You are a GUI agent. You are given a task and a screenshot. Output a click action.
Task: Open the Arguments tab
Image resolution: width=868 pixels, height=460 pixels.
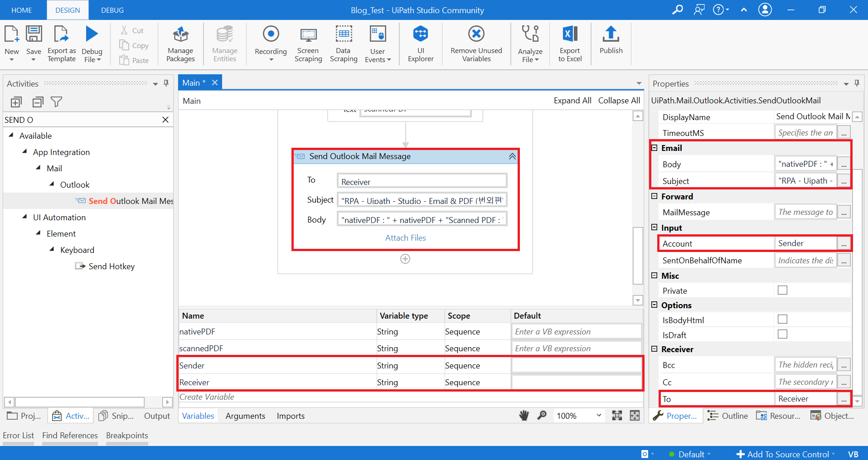[x=245, y=416]
